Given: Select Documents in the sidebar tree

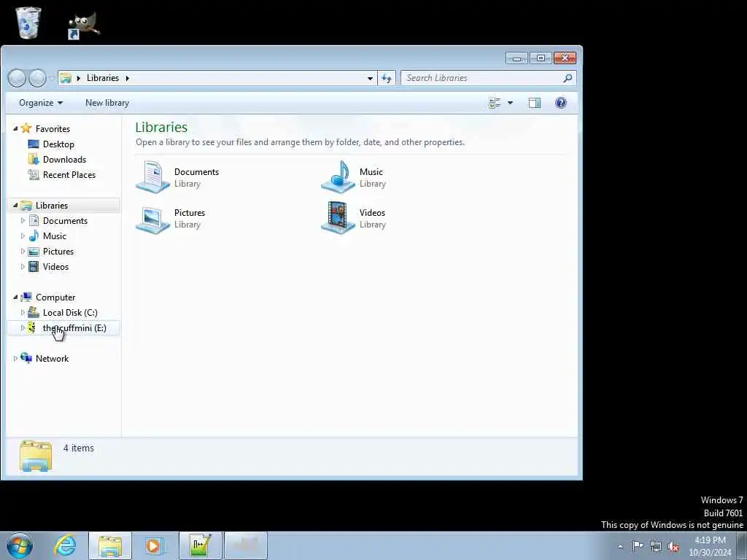Looking at the screenshot, I should pos(65,220).
